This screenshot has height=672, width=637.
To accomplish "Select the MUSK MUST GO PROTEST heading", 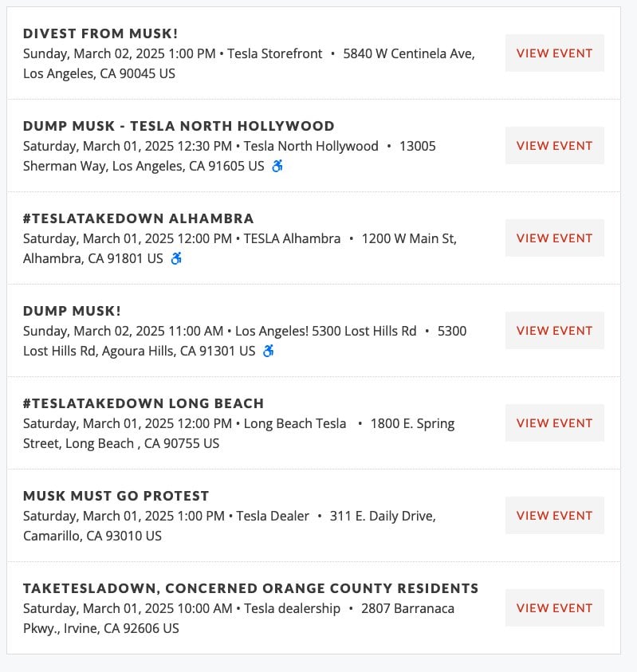I will pyautogui.click(x=116, y=496).
